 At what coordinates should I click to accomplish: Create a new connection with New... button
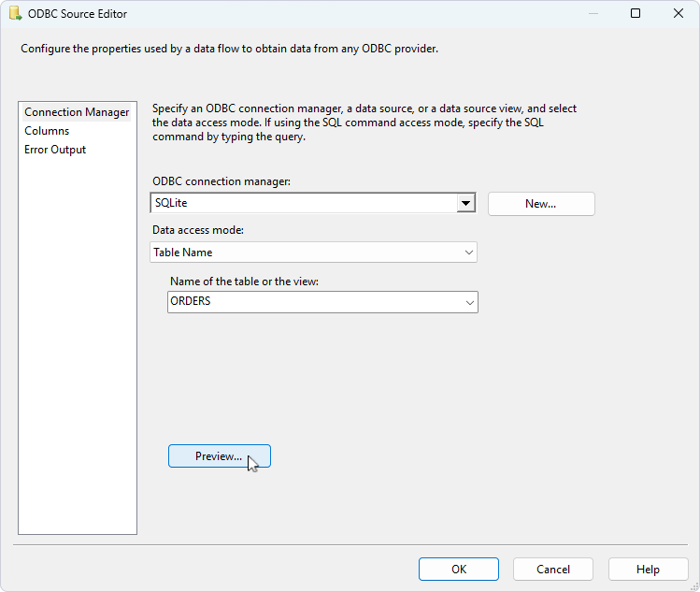click(x=540, y=204)
